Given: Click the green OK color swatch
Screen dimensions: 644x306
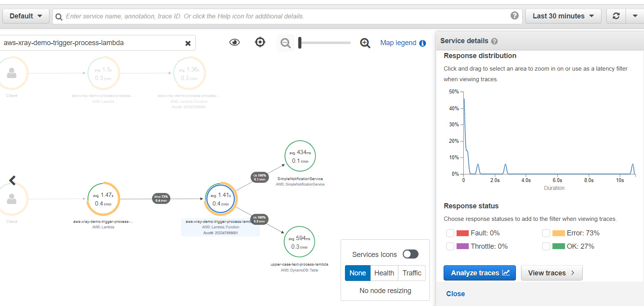Looking at the screenshot, I should [x=558, y=246].
